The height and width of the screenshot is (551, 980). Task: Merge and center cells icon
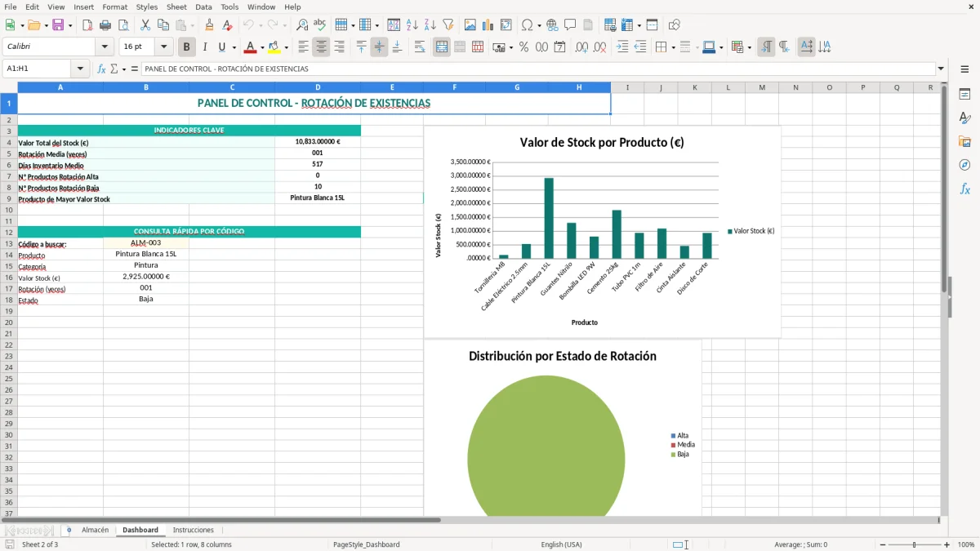[442, 47]
